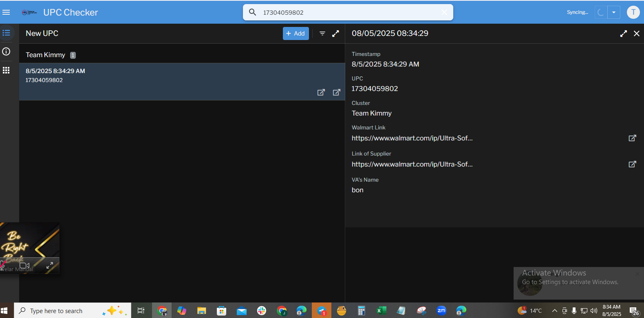Screen dimensions: 644x318
Task: Open Link of Supplier external icon
Action: click(632, 164)
